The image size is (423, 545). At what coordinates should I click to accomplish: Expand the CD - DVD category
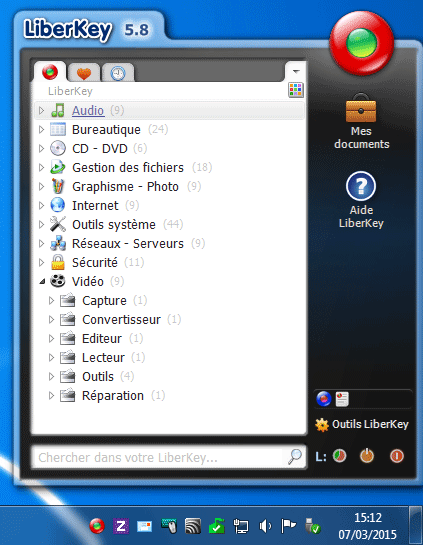pyautogui.click(x=41, y=148)
